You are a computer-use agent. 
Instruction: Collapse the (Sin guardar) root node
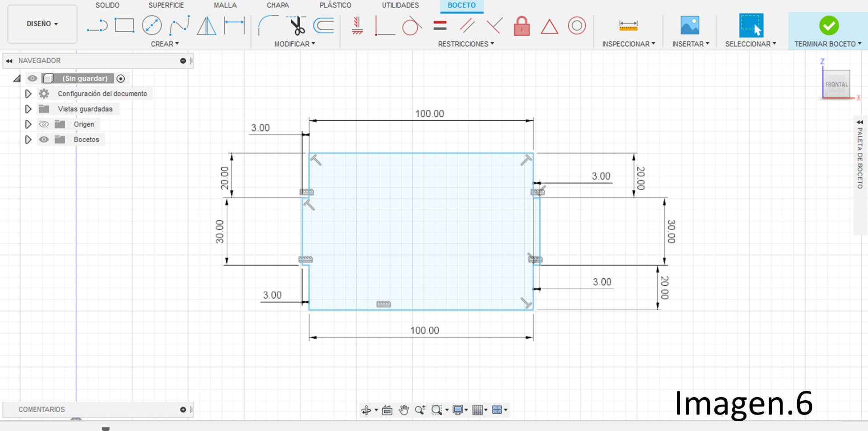(x=17, y=78)
